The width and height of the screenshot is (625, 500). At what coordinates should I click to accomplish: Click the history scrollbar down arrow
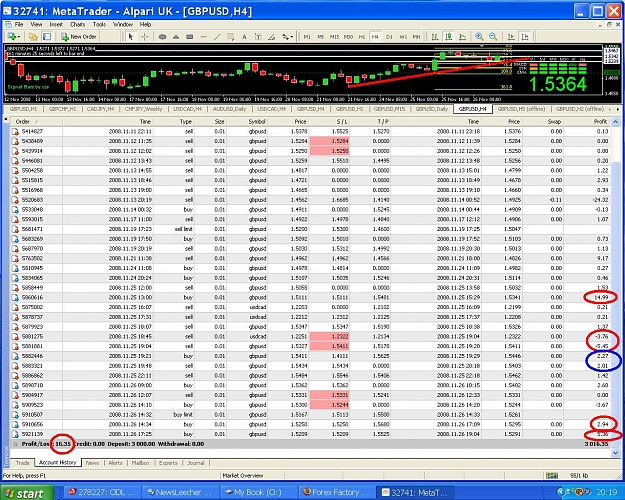(x=615, y=453)
